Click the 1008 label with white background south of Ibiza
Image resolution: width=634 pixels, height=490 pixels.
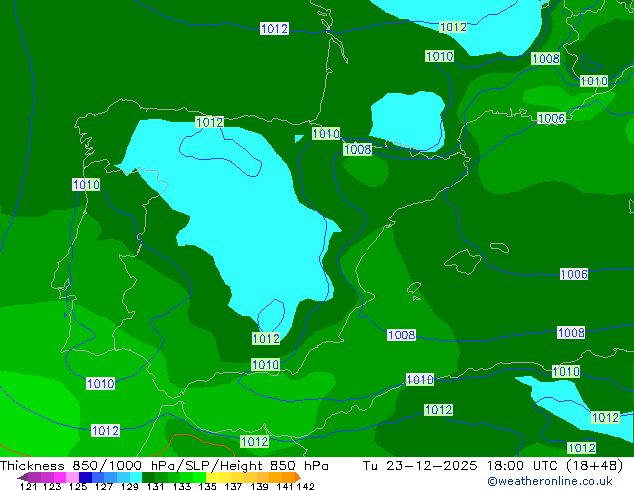[401, 335]
